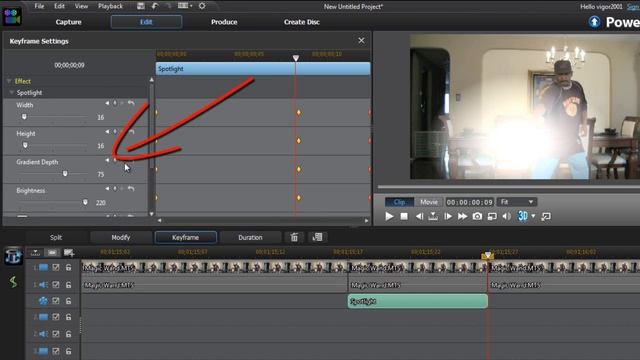
Task: Undock the preview window
Action: [546, 216]
